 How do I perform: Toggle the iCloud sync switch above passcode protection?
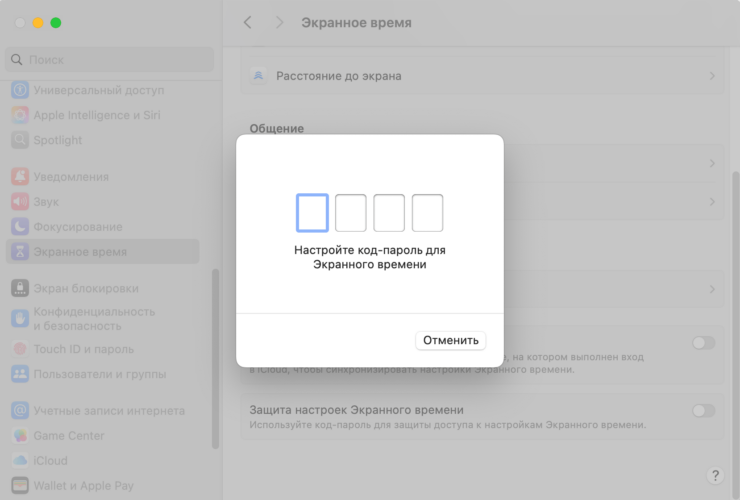(703, 343)
